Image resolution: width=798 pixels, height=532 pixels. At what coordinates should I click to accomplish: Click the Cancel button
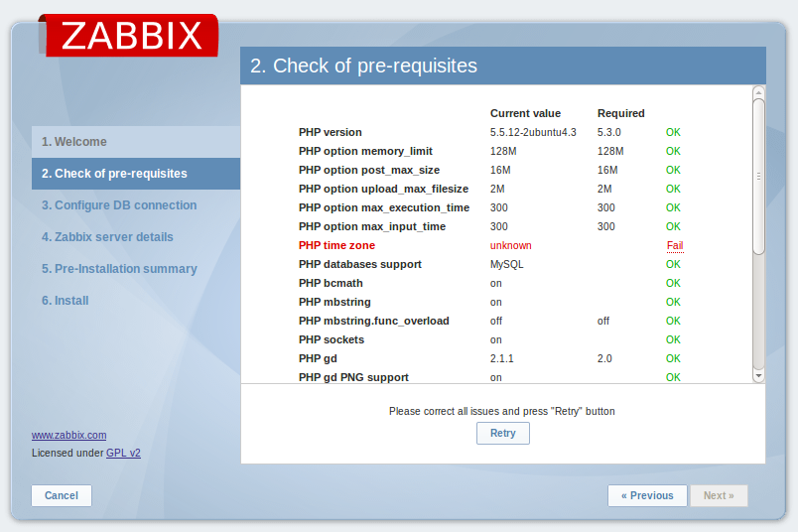62,495
